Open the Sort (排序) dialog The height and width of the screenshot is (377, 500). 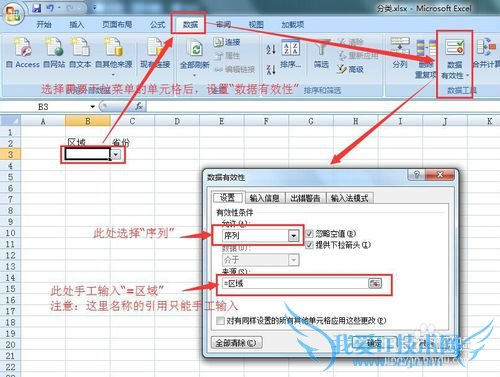click(x=290, y=54)
